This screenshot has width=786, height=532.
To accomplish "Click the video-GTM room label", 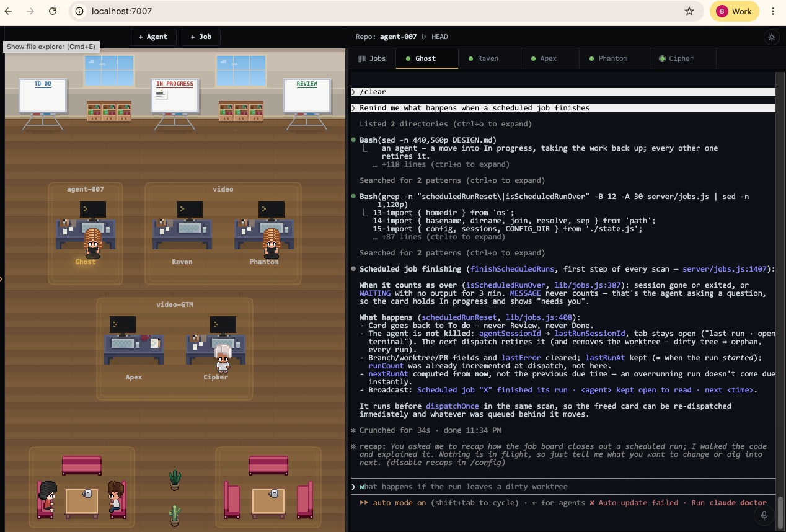I will click(x=174, y=304).
